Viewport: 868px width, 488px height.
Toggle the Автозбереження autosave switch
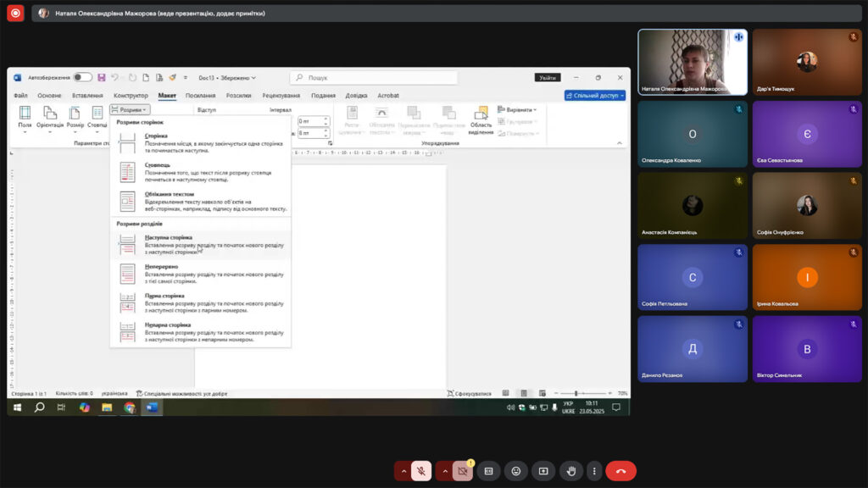coord(82,77)
